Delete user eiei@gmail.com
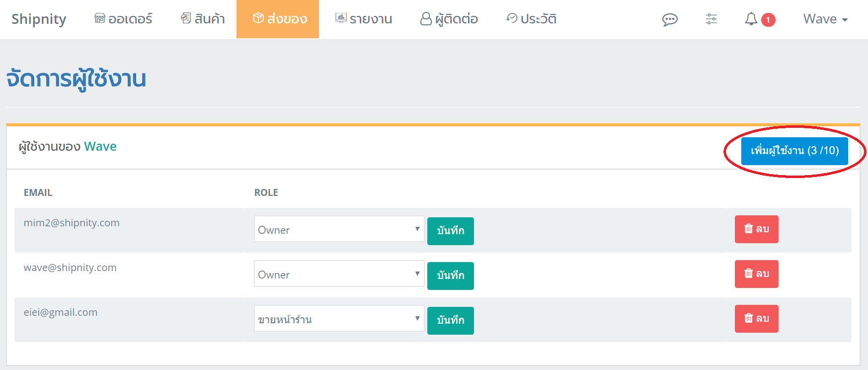 (756, 319)
